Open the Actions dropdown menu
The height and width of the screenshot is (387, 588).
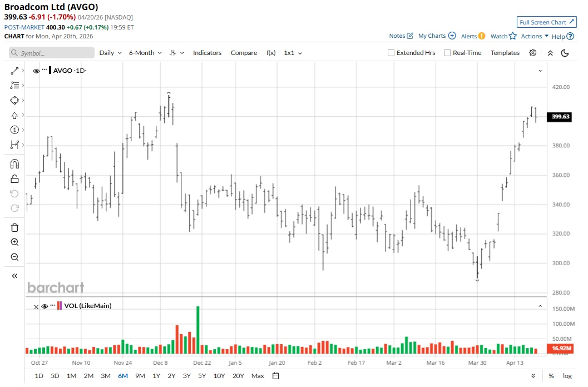(x=535, y=36)
